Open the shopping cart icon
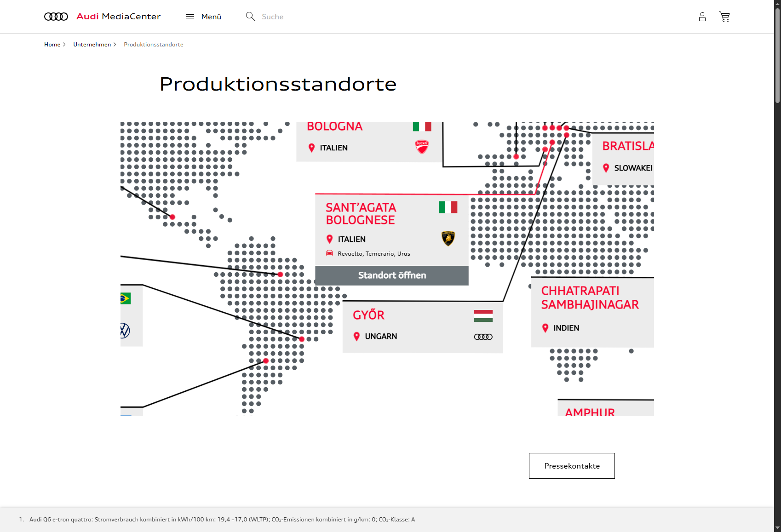This screenshot has width=781, height=532. pyautogui.click(x=724, y=17)
